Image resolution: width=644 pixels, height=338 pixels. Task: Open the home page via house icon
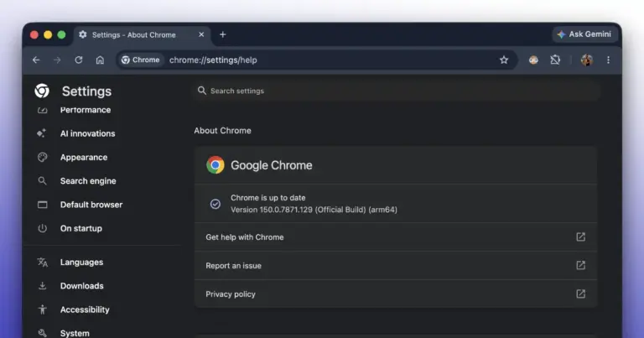(x=100, y=60)
